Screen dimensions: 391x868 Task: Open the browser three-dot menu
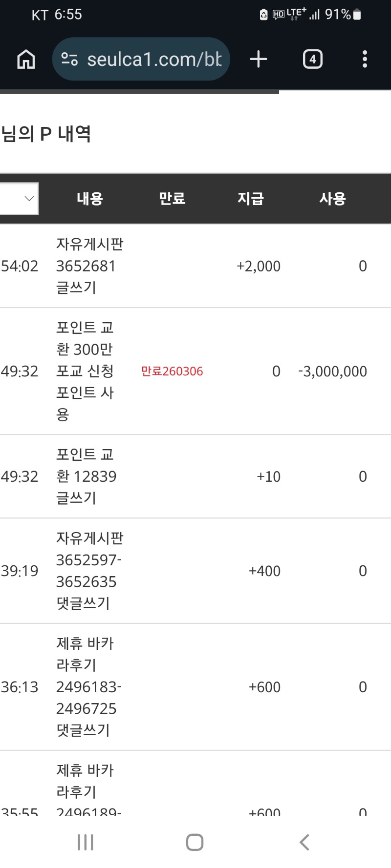click(365, 60)
